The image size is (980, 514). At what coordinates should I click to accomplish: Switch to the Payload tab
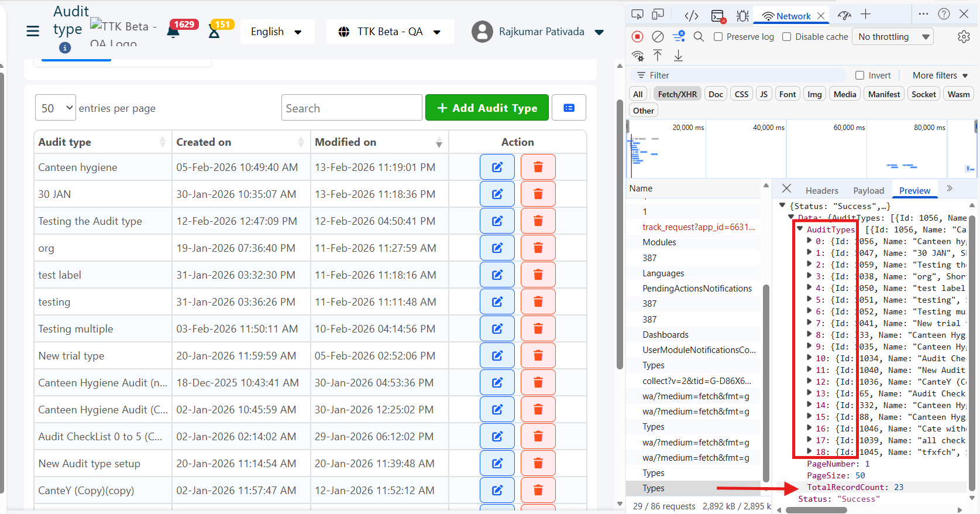click(868, 190)
